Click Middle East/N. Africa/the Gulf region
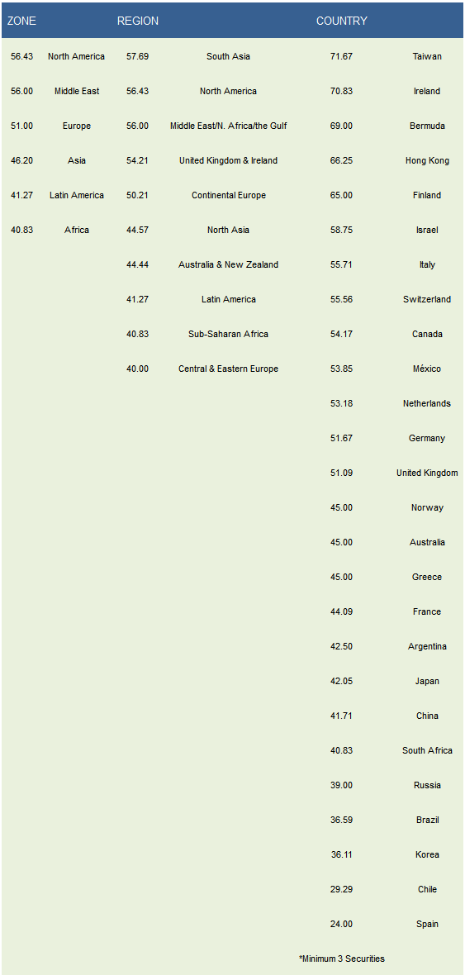This screenshot has width=465, height=980. click(229, 126)
